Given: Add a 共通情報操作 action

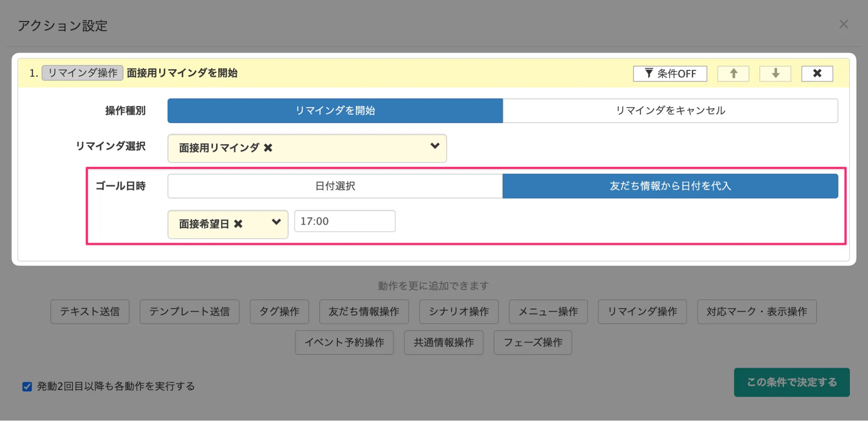Looking at the screenshot, I should click(443, 342).
